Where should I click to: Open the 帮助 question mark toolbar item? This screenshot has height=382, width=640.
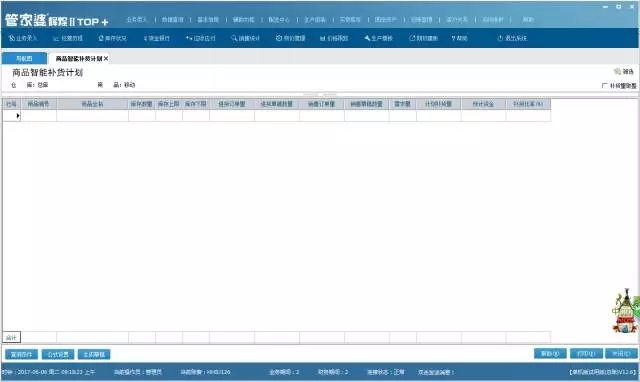tap(459, 38)
